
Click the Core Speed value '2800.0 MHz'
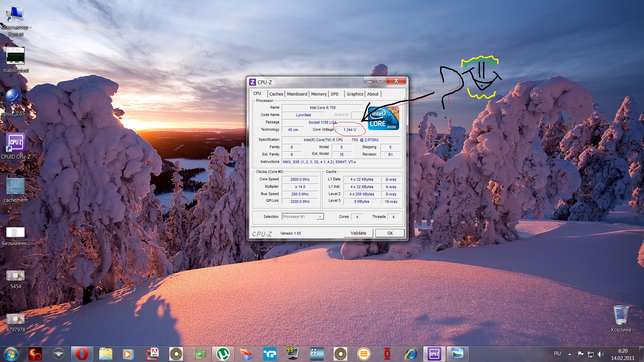(300, 179)
